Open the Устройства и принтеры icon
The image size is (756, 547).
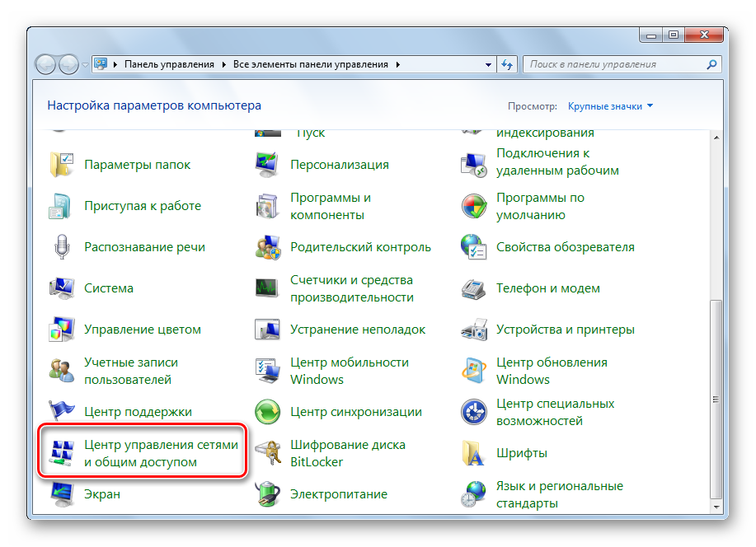(475, 329)
